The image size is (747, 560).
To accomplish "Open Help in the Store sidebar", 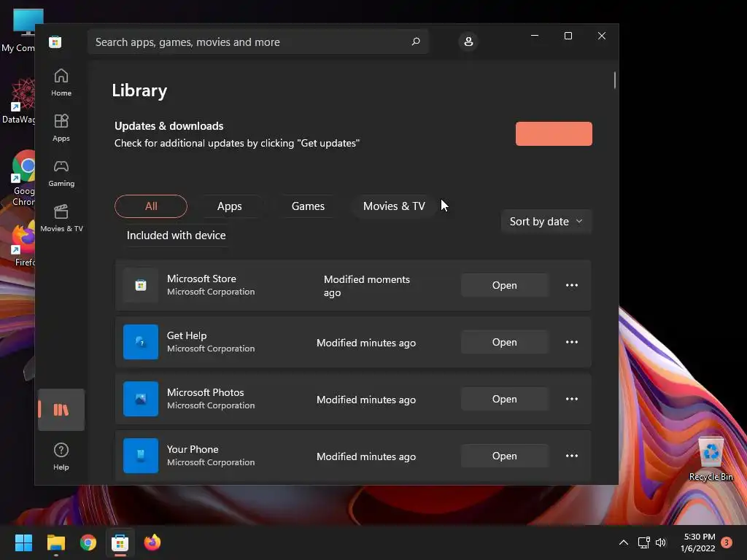I will pyautogui.click(x=61, y=456).
